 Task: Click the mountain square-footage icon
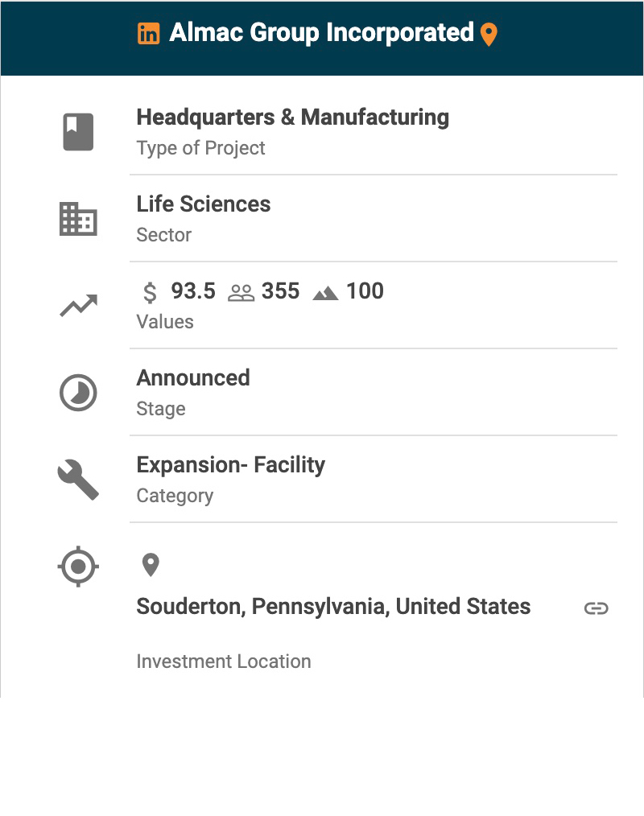click(325, 293)
